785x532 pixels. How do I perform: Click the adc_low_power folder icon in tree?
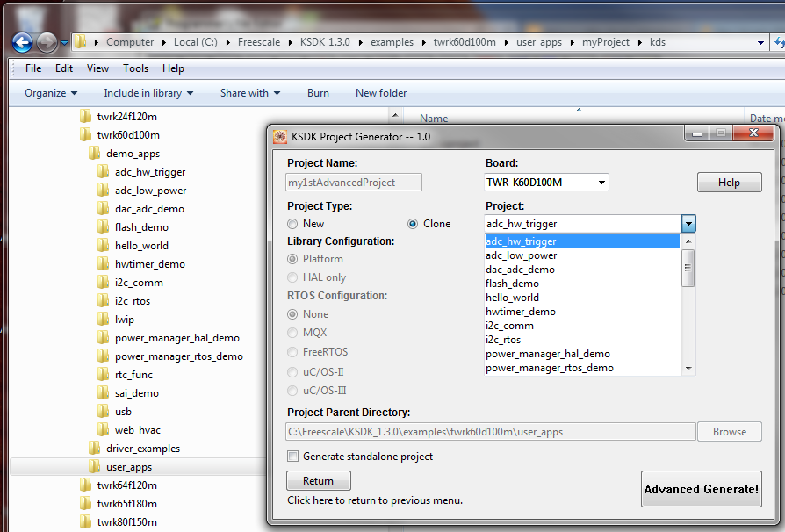103,191
